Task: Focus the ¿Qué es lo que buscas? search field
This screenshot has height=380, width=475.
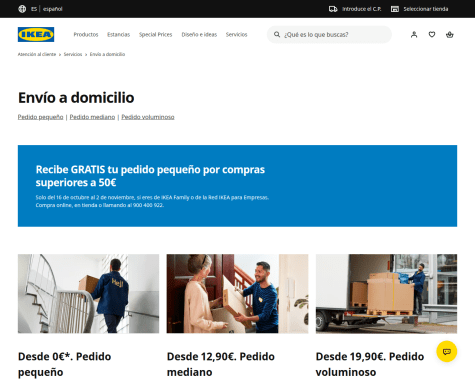Action: 329,34
